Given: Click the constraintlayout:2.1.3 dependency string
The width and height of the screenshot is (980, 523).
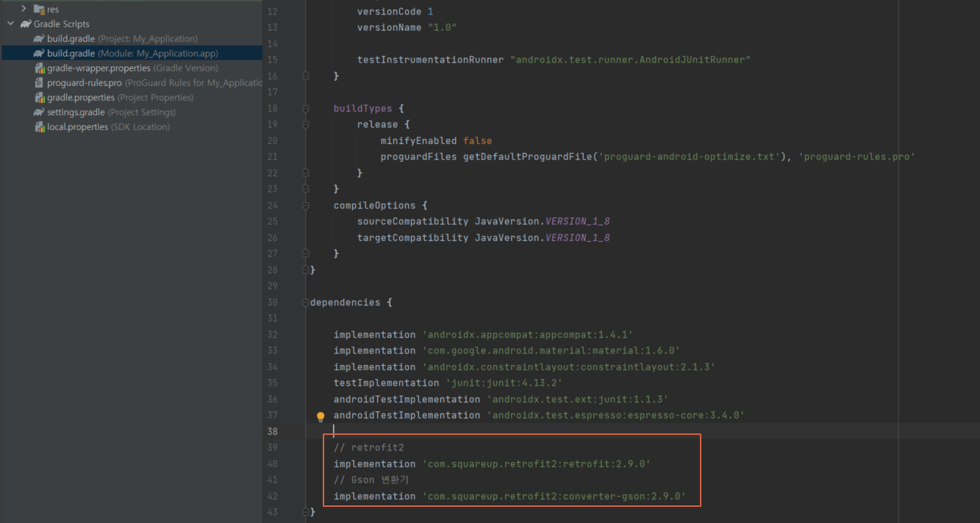Looking at the screenshot, I should coord(568,367).
